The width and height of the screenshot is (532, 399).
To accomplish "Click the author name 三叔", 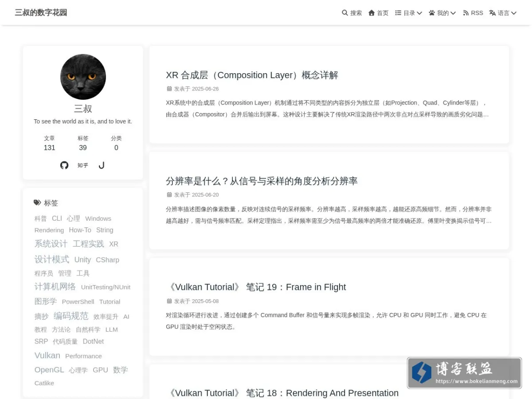I will pyautogui.click(x=83, y=109).
